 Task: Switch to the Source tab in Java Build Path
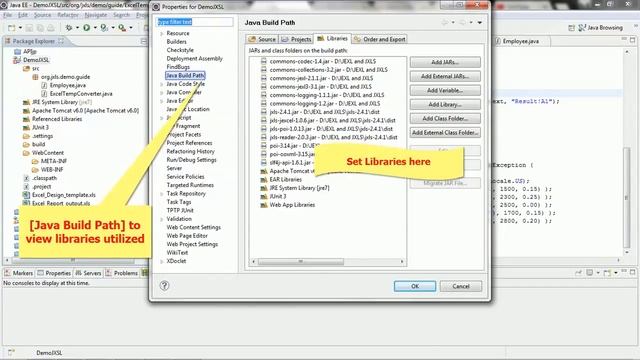point(262,39)
